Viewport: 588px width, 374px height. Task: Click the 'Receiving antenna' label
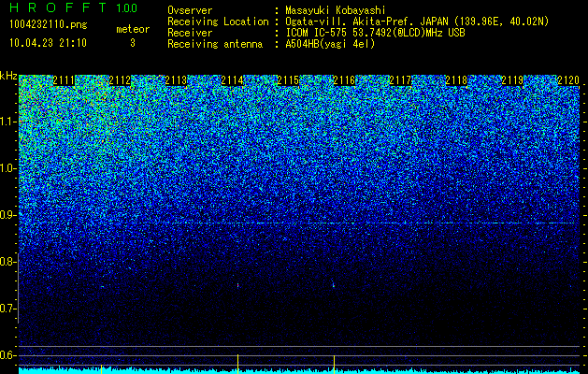click(215, 44)
